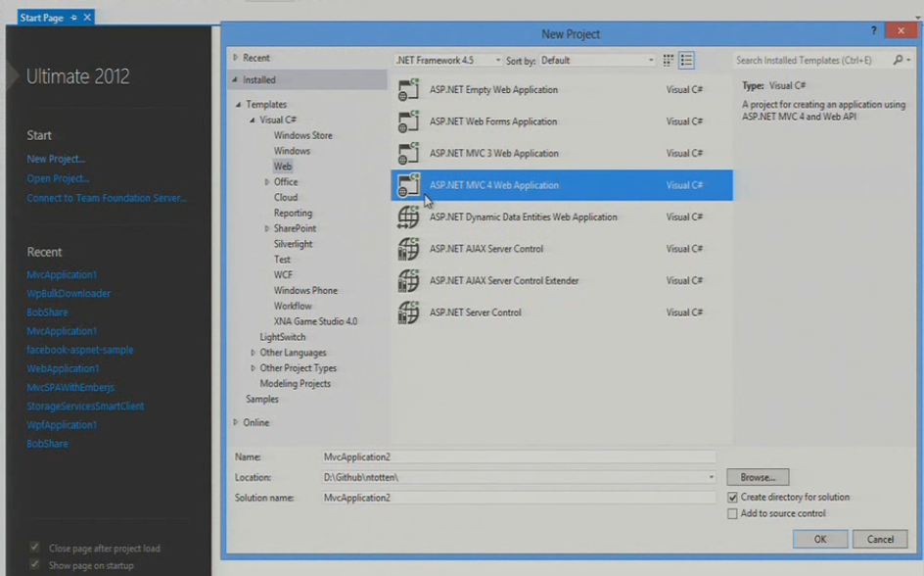Click the Open Project... link
924x576 pixels.
tap(58, 178)
